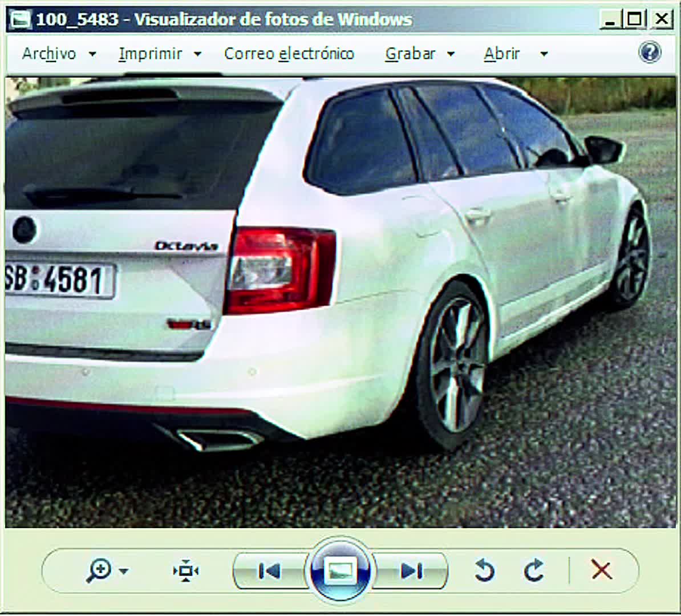This screenshot has height=616, width=681.
Task: Open the blue help question mark icon
Action: (x=650, y=52)
